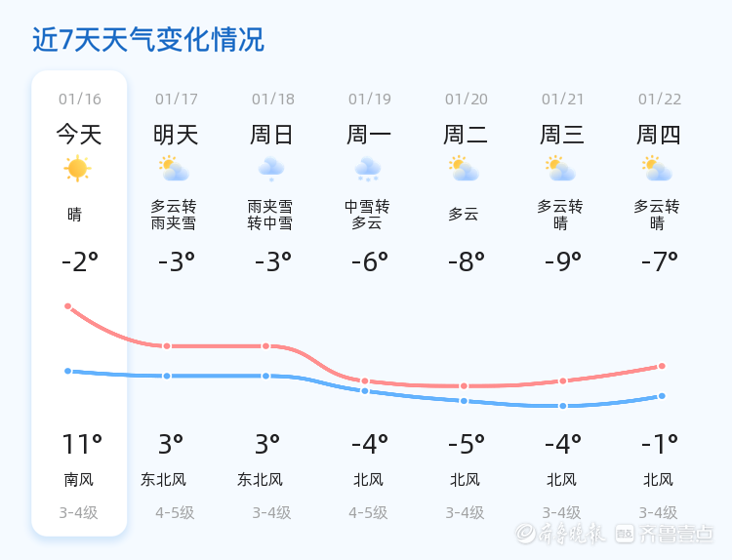This screenshot has height=560, width=732.
Task: Click the 周一 snow weather icon
Action: point(368,169)
